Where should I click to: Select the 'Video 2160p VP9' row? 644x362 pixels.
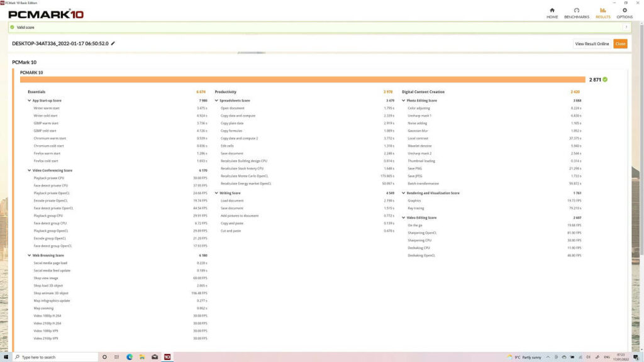(x=120, y=338)
